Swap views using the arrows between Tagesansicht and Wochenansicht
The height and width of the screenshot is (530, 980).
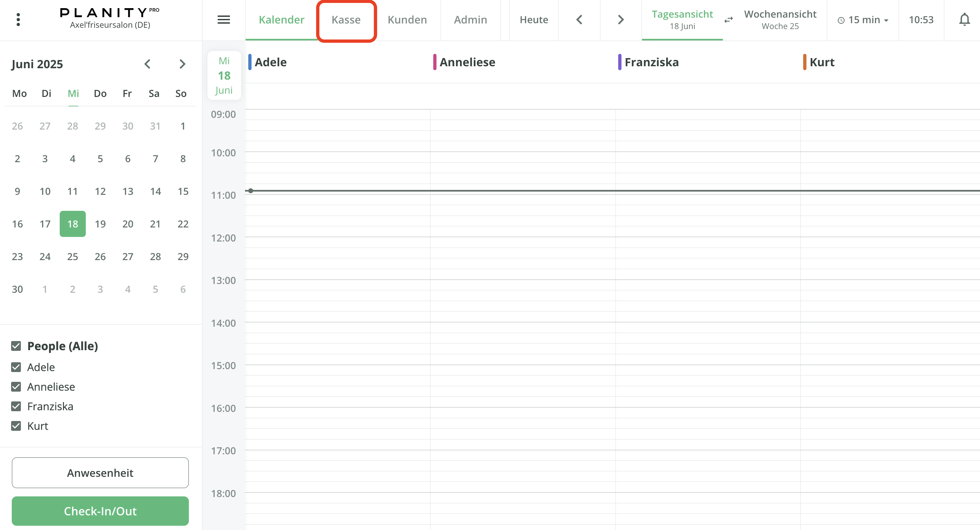(x=728, y=20)
